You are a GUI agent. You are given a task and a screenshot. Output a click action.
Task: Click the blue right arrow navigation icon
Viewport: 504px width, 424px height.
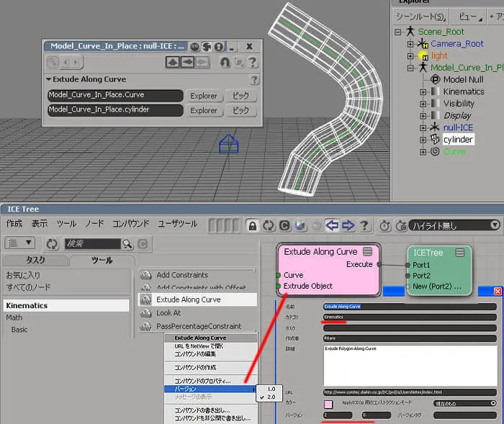[348, 225]
